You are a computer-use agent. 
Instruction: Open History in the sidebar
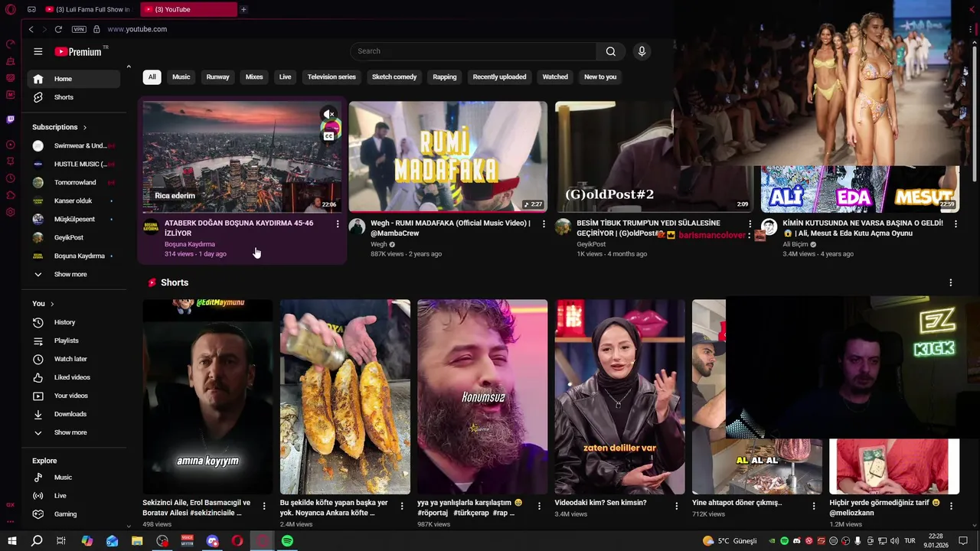click(73, 322)
